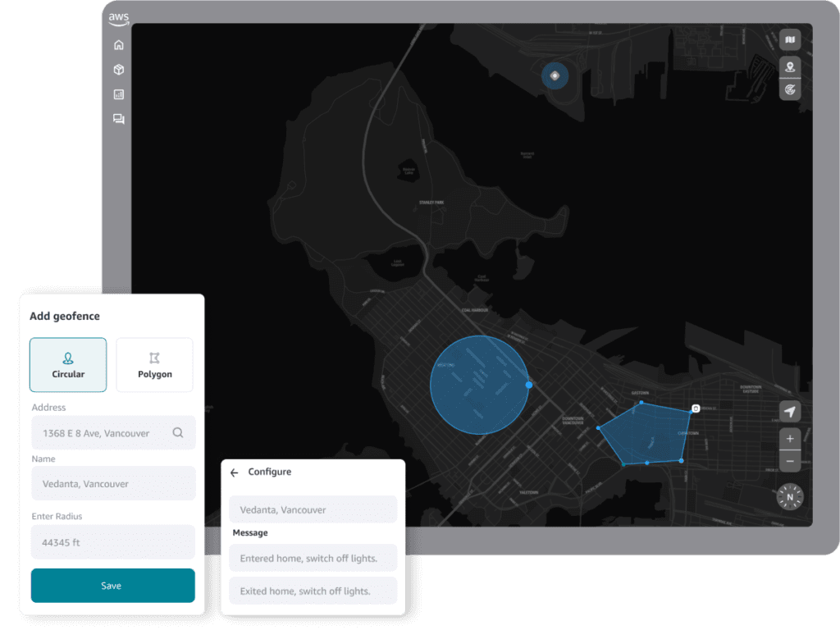Select the Polygon geofence type
This screenshot has height=630, width=840.
point(154,364)
